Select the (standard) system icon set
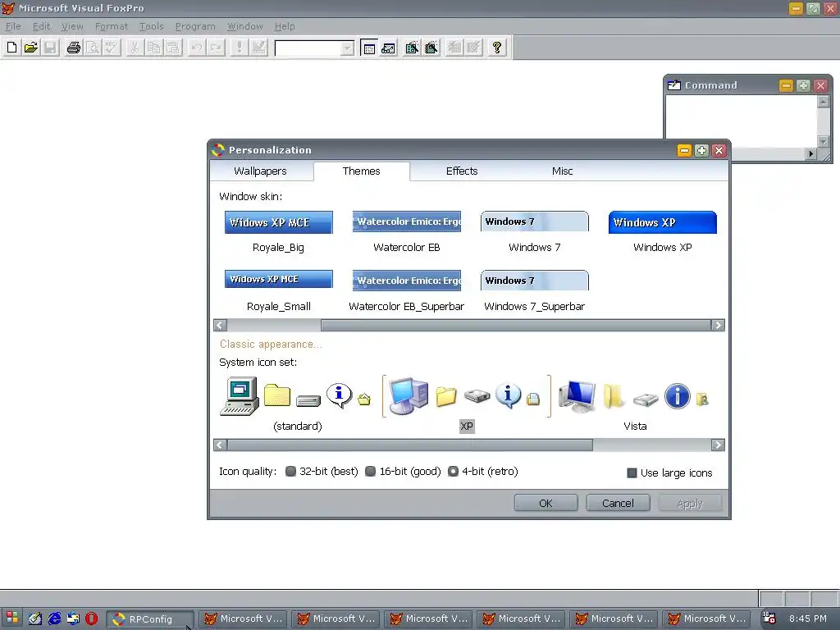840x630 pixels. coord(297,404)
